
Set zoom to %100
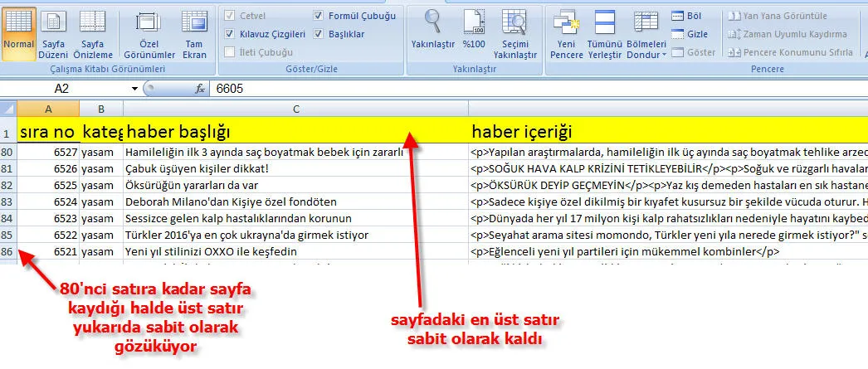click(x=474, y=34)
